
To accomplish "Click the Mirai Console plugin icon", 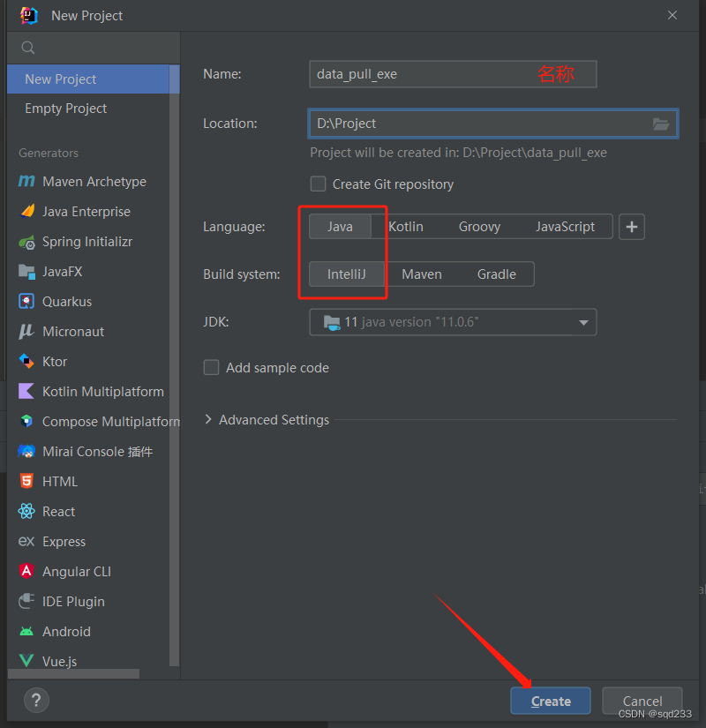I will point(26,451).
